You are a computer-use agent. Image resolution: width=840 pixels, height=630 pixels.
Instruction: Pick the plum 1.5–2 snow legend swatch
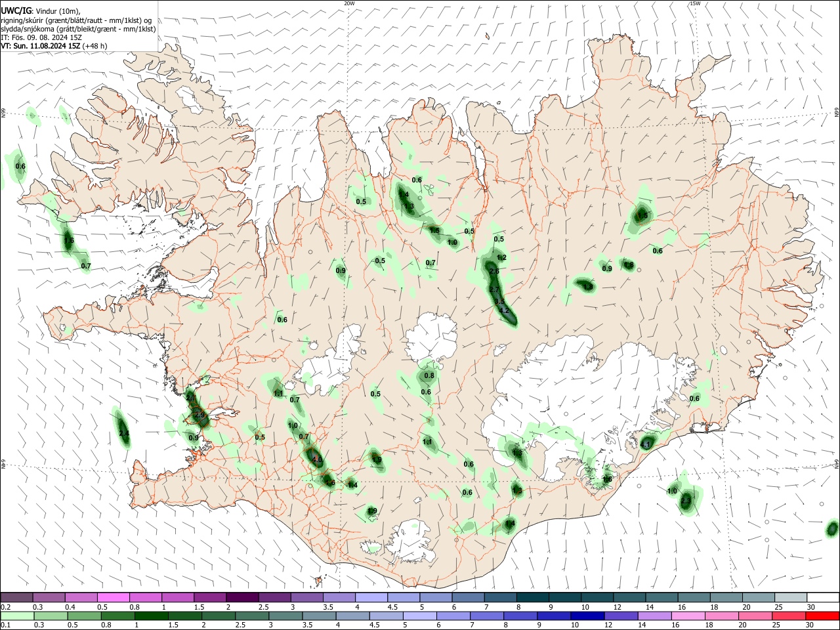209,597
